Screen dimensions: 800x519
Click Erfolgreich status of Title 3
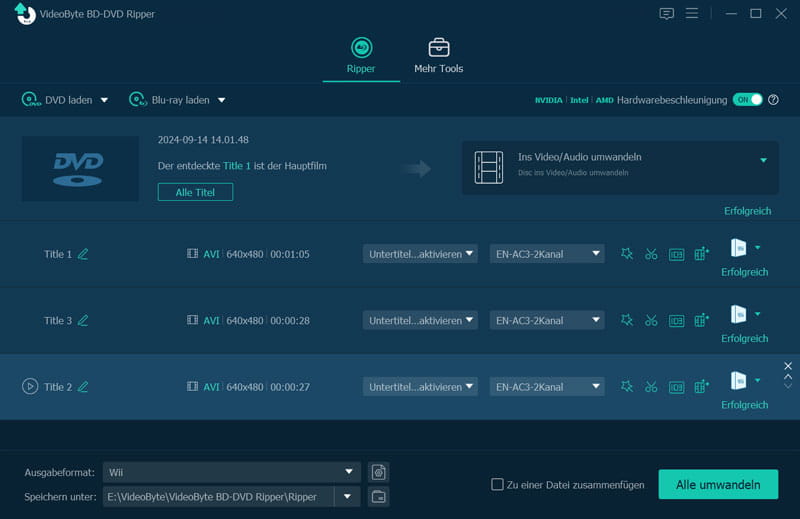tap(744, 338)
